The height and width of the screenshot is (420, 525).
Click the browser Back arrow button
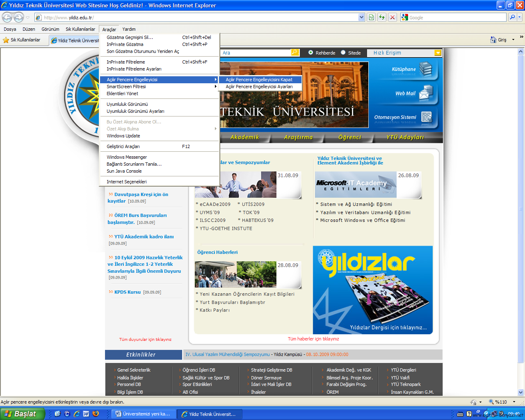[7, 17]
